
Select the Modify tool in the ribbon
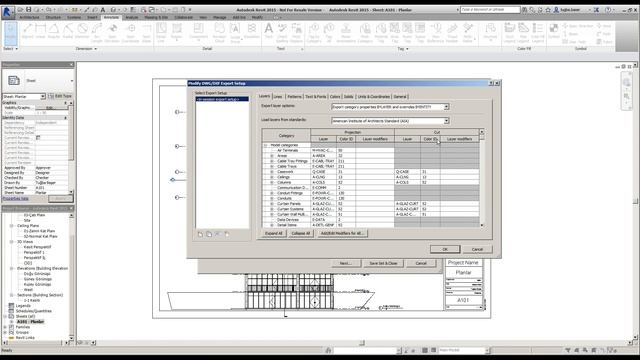(x=11, y=33)
